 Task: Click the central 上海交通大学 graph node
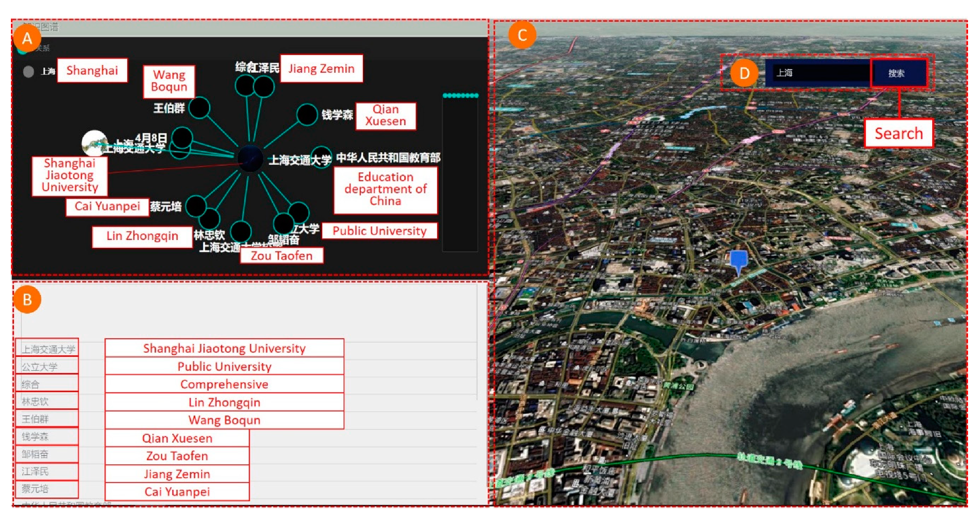click(250, 158)
